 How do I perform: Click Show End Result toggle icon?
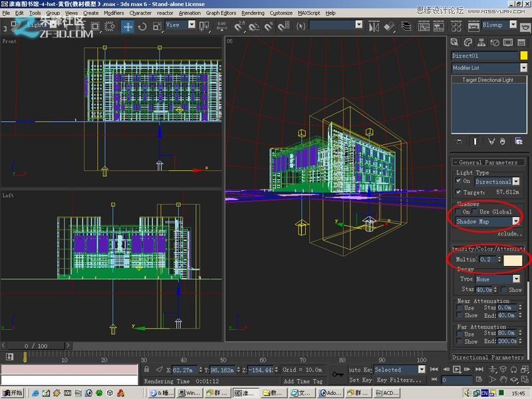pyautogui.click(x=475, y=141)
